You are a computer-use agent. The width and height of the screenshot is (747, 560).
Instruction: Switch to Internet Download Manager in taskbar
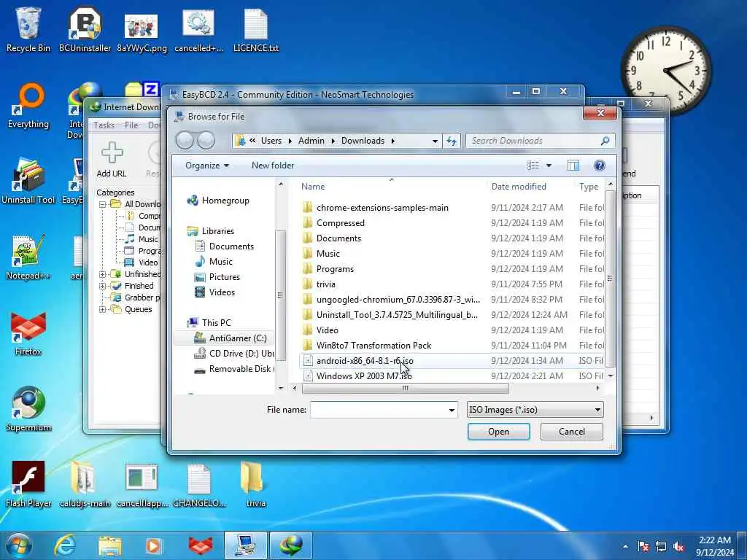pyautogui.click(x=291, y=545)
